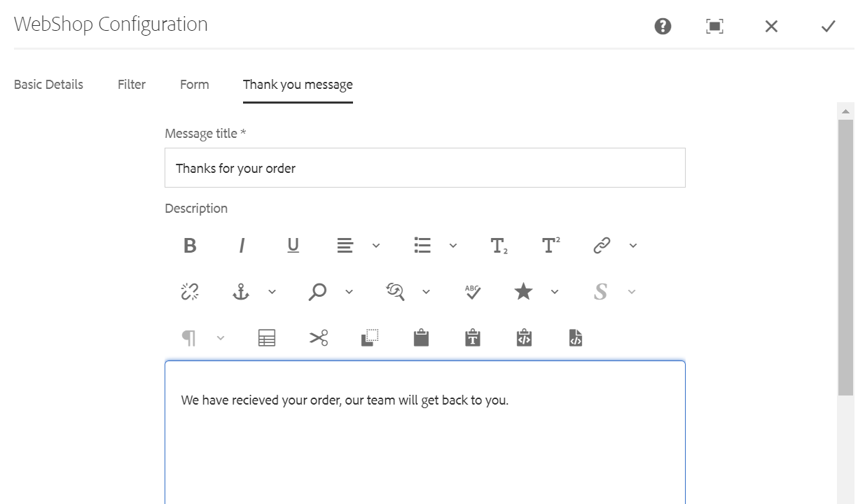Paste from Word clipboard code icon
Image resolution: width=858 pixels, height=504 pixels.
[x=524, y=338]
